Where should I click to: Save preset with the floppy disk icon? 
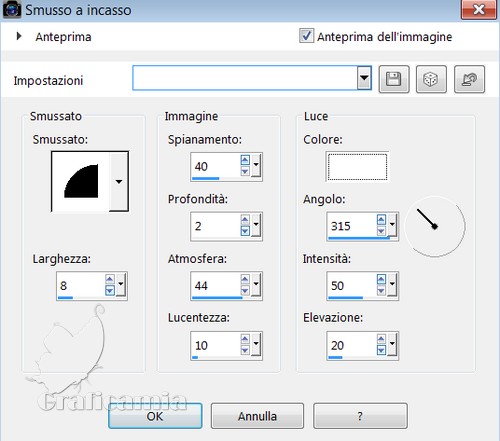pos(394,79)
